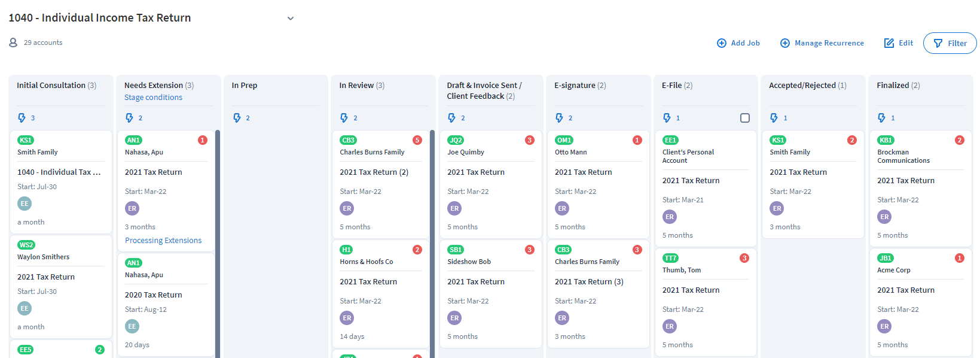
Task: Click Edit pipeline link
Action: pyautogui.click(x=899, y=43)
